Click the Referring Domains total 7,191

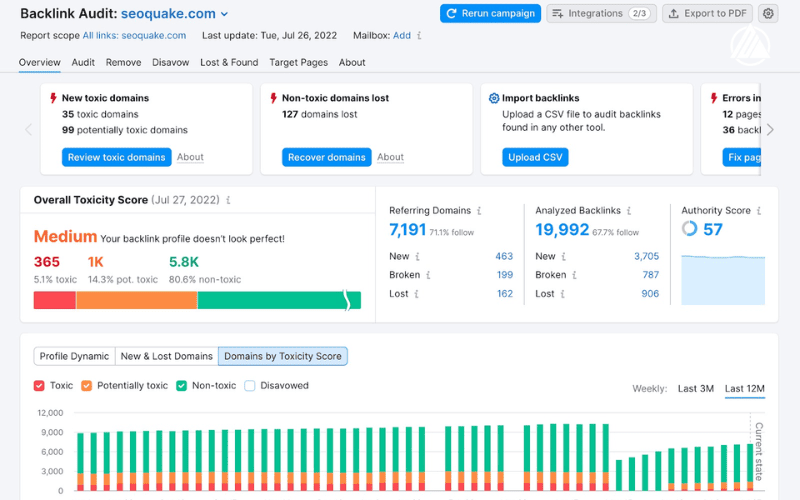pos(407,230)
